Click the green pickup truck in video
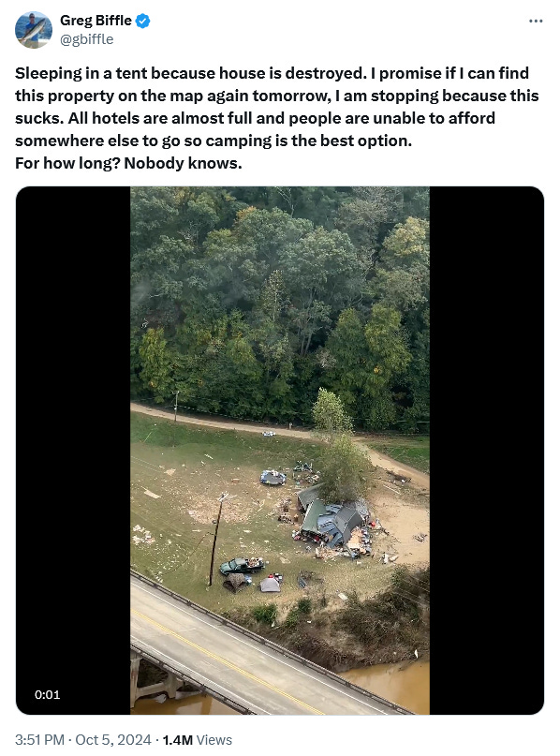The height and width of the screenshot is (756, 560). [x=242, y=565]
